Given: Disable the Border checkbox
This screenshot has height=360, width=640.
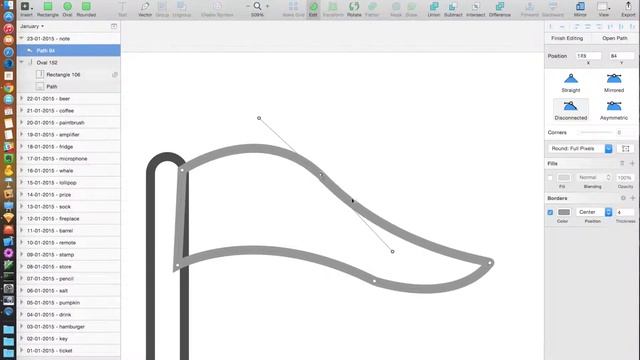Looking at the screenshot, I should (x=550, y=212).
